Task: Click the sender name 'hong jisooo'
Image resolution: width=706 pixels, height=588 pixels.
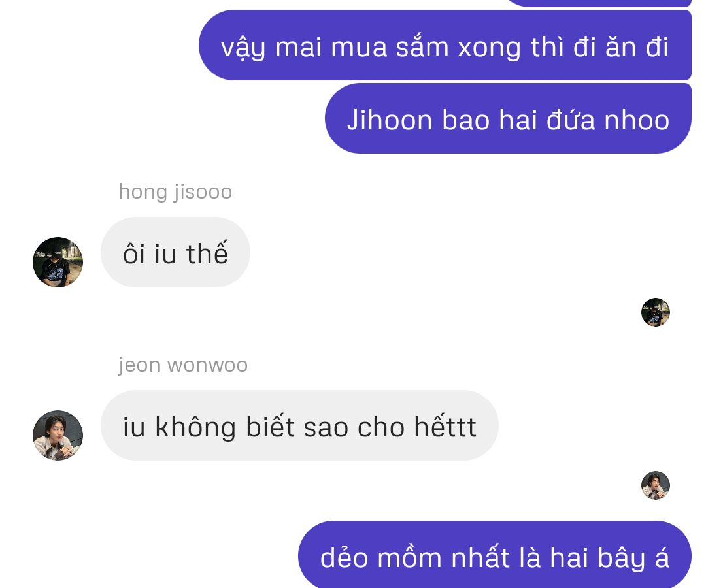Action: click(x=176, y=191)
